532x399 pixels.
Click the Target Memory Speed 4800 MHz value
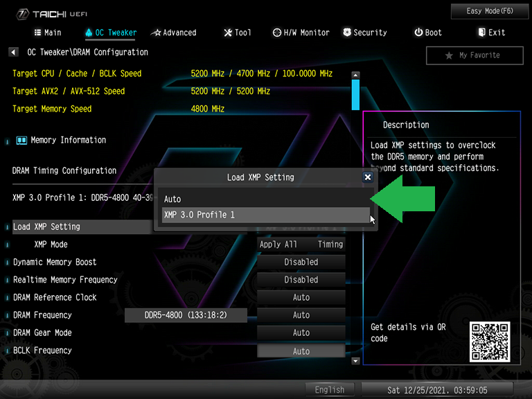click(207, 109)
